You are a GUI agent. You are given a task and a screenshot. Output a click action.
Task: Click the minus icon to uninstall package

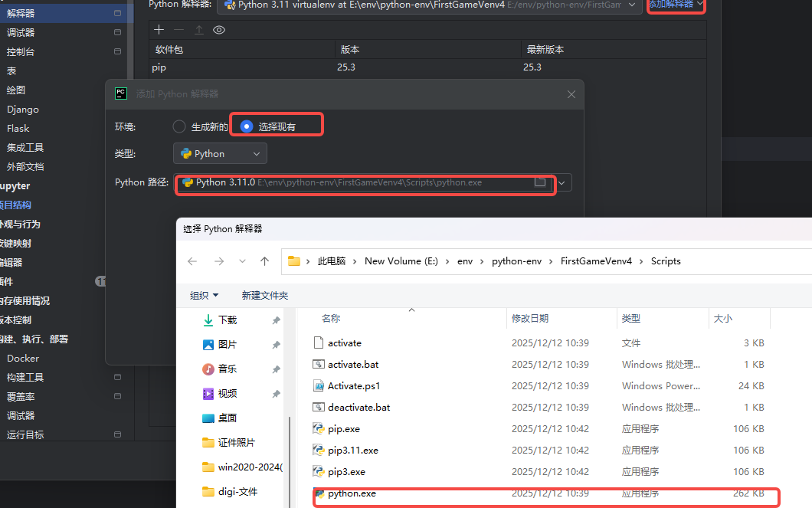pyautogui.click(x=178, y=30)
